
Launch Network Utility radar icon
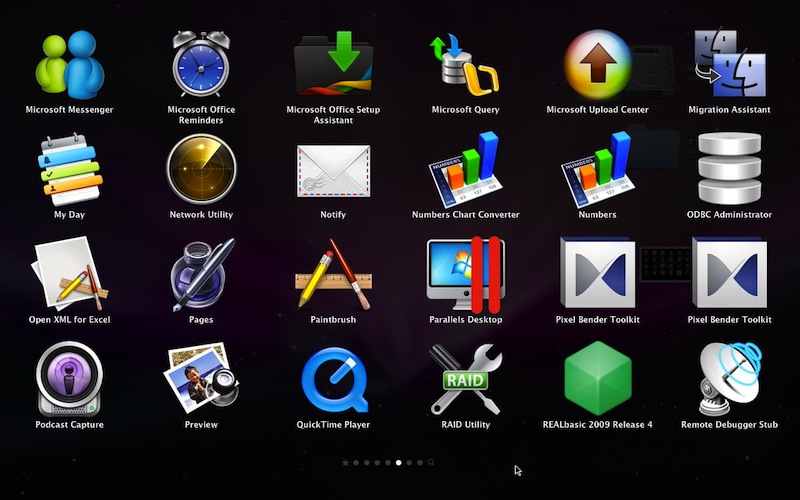click(x=201, y=168)
